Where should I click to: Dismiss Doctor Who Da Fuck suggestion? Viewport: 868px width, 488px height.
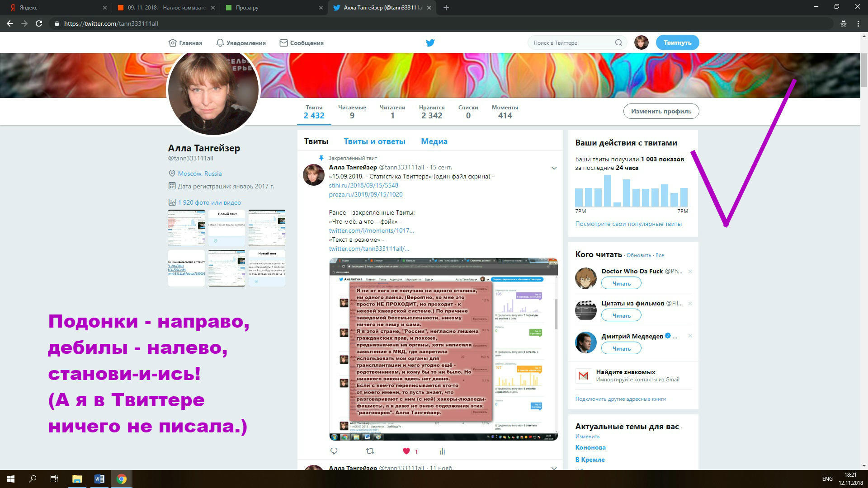click(x=690, y=272)
